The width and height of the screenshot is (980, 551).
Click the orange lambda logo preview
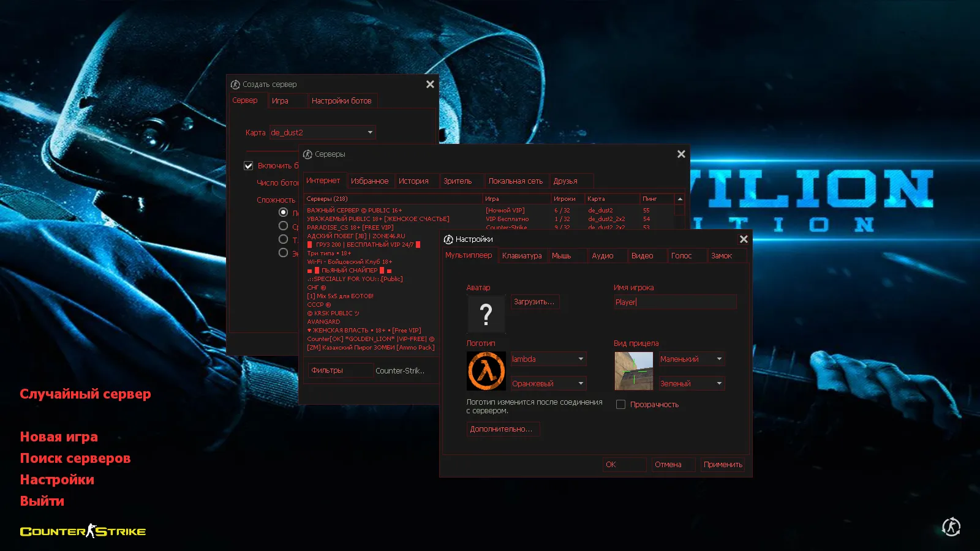click(x=486, y=371)
